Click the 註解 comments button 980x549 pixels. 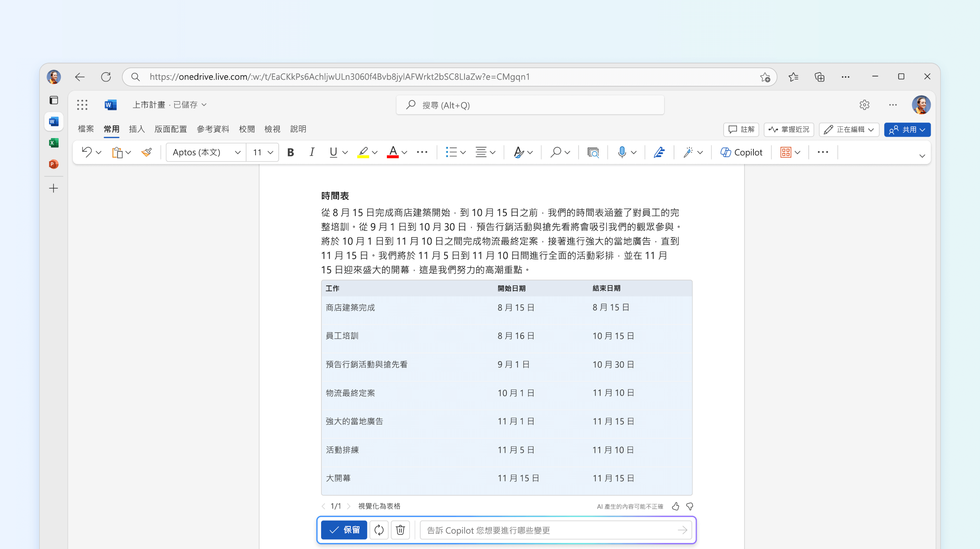(x=741, y=129)
